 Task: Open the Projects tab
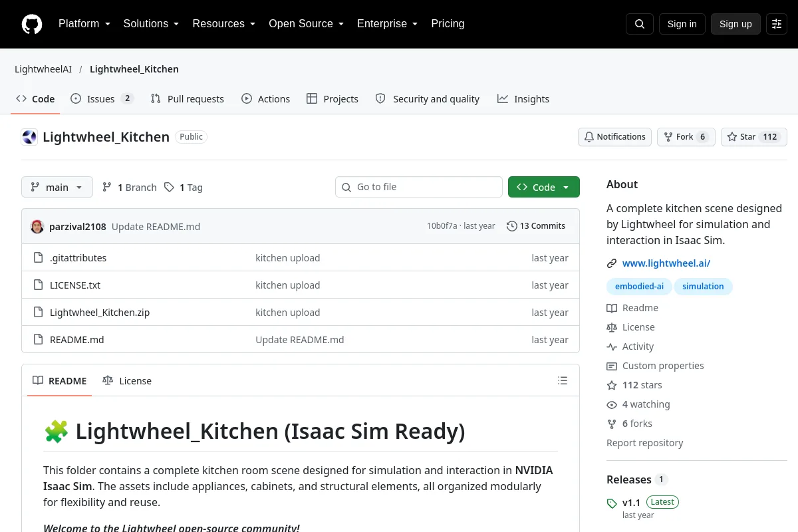coord(332,99)
